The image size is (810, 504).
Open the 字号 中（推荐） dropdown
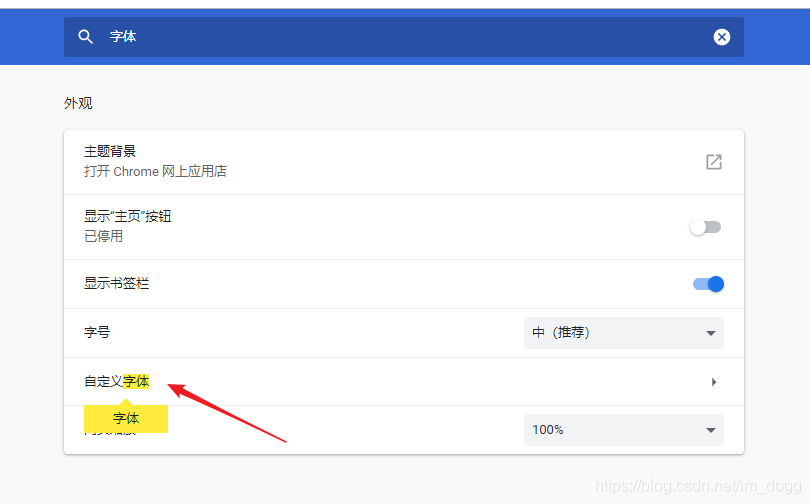point(623,333)
